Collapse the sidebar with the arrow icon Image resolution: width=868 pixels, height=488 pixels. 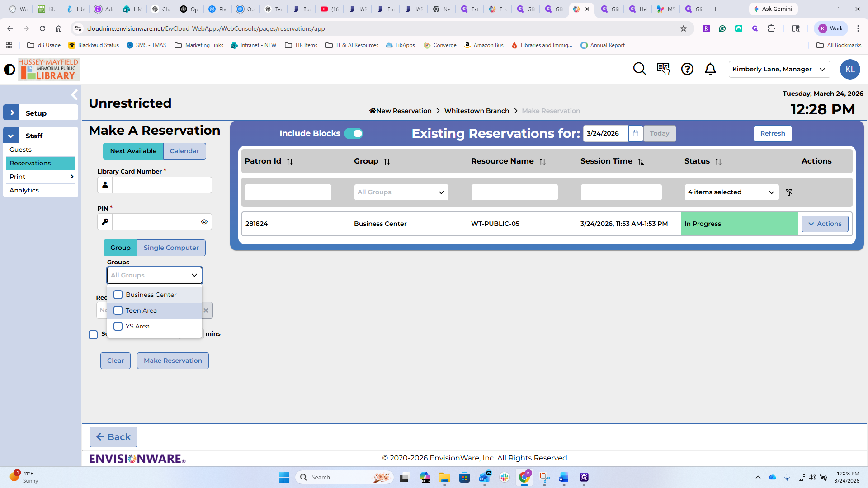pyautogui.click(x=75, y=94)
